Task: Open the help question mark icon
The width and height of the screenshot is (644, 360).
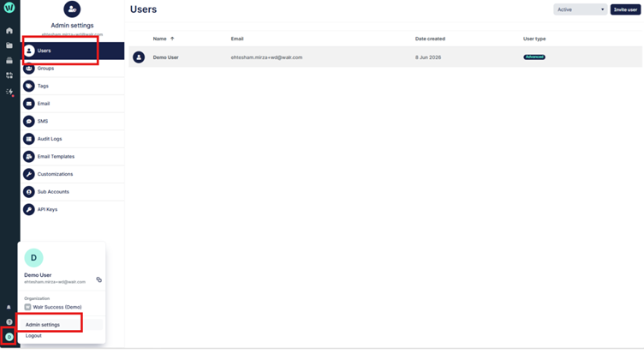Action: pyautogui.click(x=9, y=322)
